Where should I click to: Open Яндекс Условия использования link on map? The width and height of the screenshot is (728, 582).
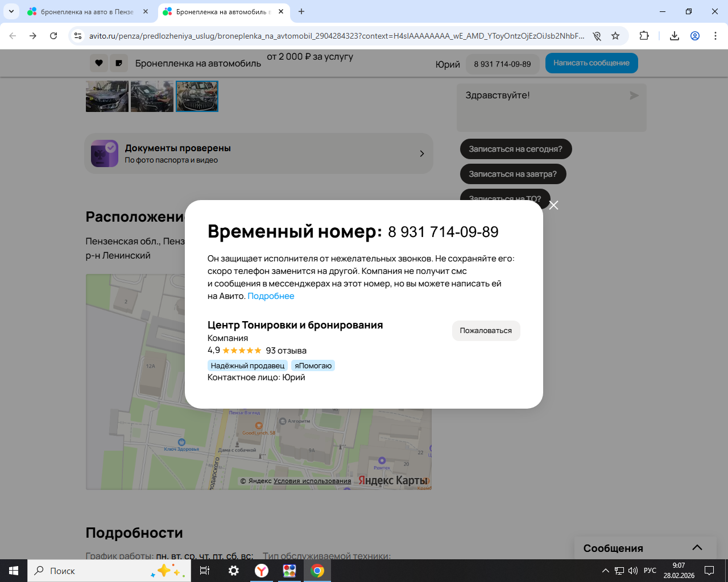tap(312, 481)
